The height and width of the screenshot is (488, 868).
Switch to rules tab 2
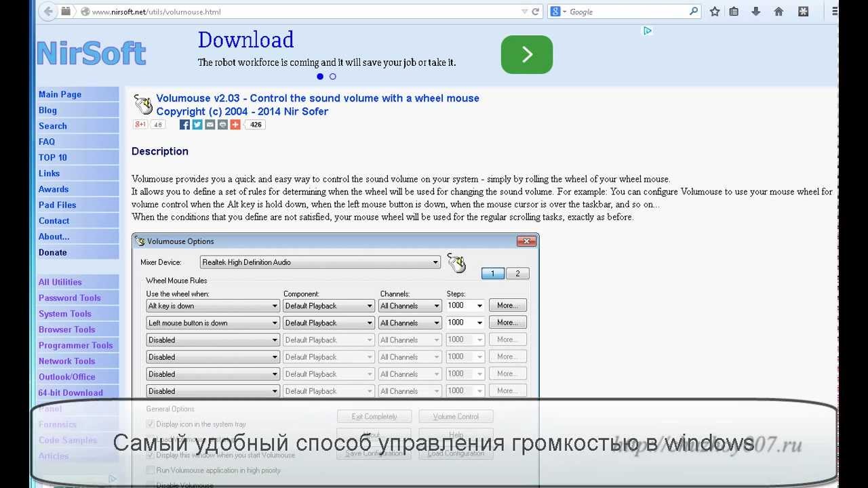click(517, 274)
